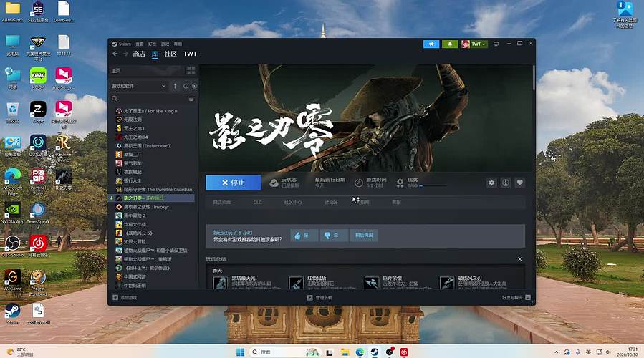The width and height of the screenshot is (644, 358).
Task: Select 战地风云 5 in the list
Action: coord(138,233)
